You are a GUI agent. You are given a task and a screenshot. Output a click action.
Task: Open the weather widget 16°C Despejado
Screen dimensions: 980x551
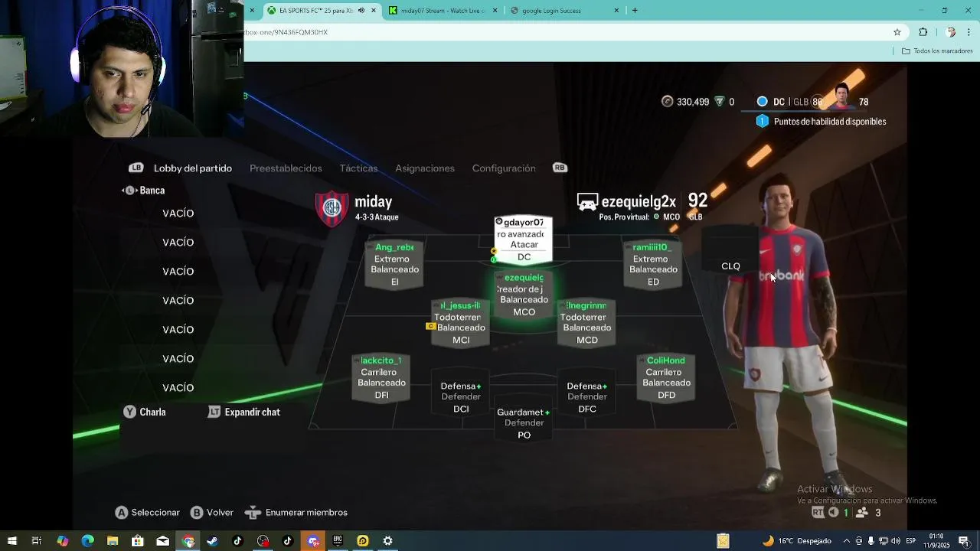pyautogui.click(x=796, y=541)
